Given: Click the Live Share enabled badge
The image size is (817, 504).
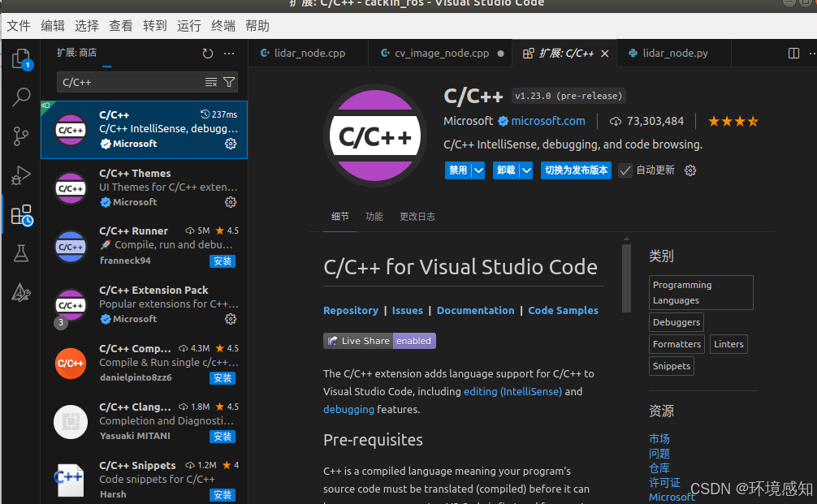Looking at the screenshot, I should [x=379, y=341].
